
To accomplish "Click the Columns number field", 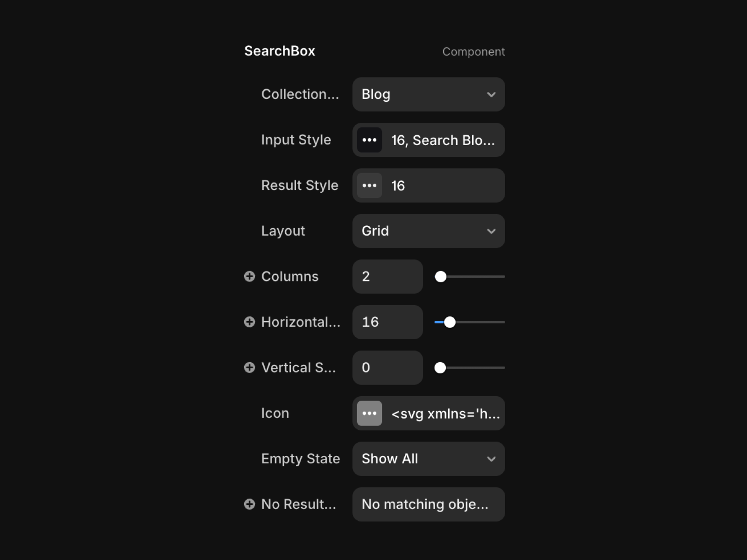I will 388,276.
